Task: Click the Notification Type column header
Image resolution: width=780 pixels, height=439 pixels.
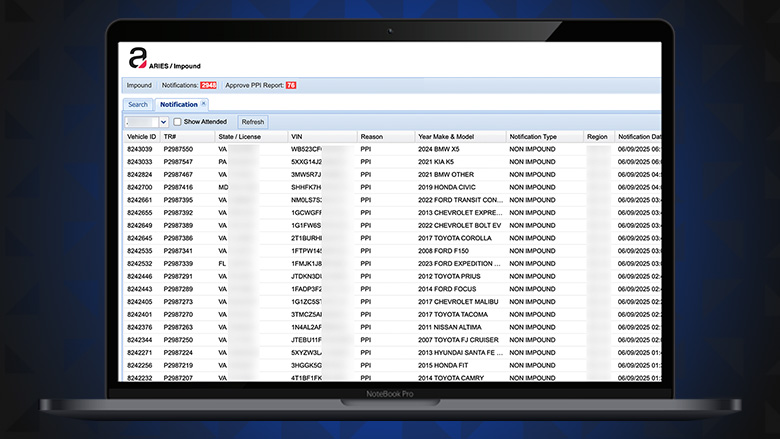Action: click(533, 136)
